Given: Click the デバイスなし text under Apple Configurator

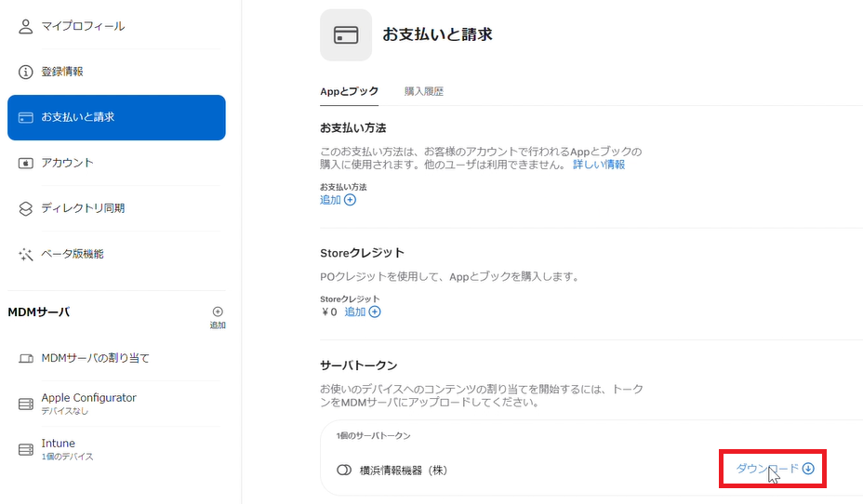Looking at the screenshot, I should pyautogui.click(x=64, y=411).
